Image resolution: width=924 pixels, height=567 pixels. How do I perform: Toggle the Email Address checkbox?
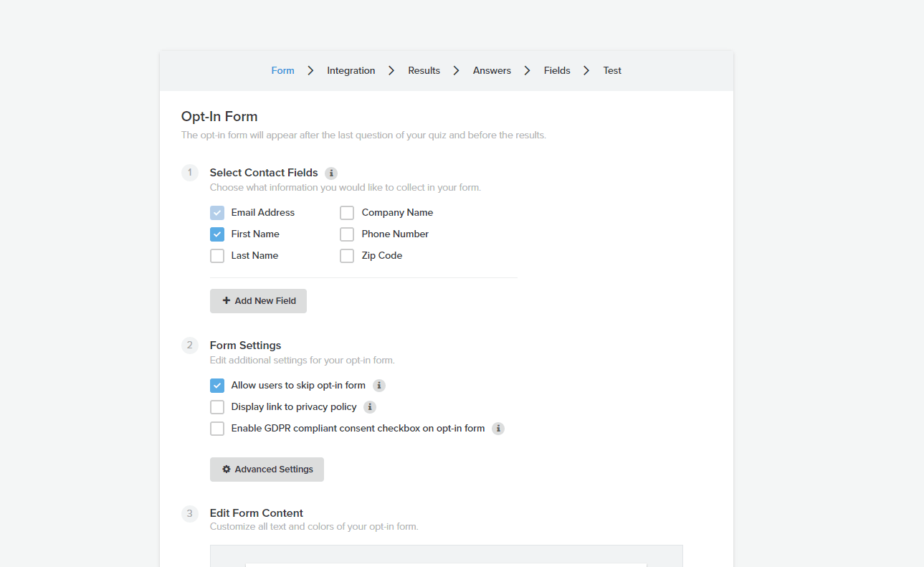point(217,213)
